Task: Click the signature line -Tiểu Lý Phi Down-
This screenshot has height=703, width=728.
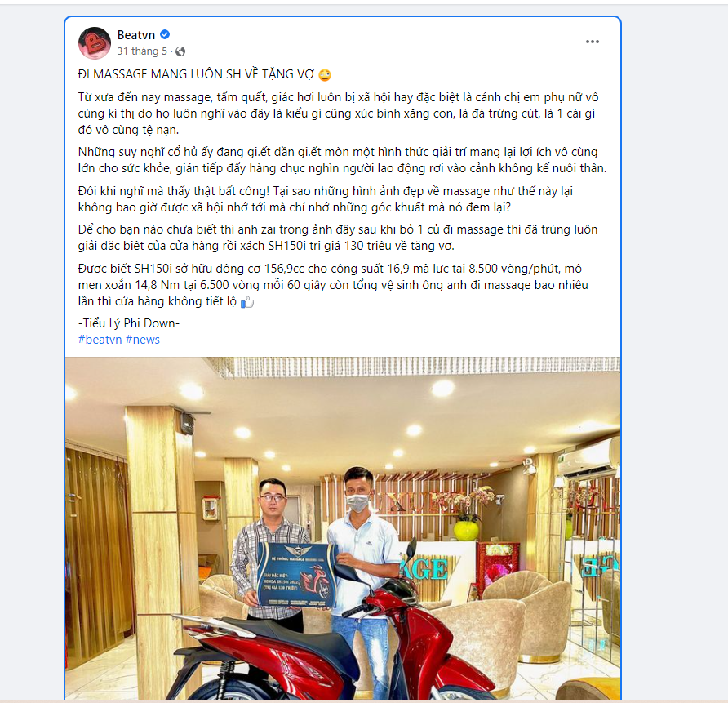Action: click(129, 323)
